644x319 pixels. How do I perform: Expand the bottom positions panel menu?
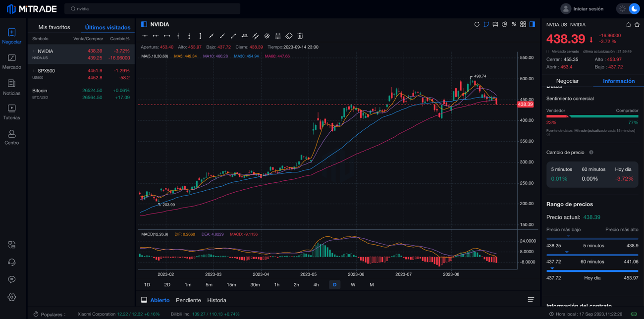click(x=531, y=300)
